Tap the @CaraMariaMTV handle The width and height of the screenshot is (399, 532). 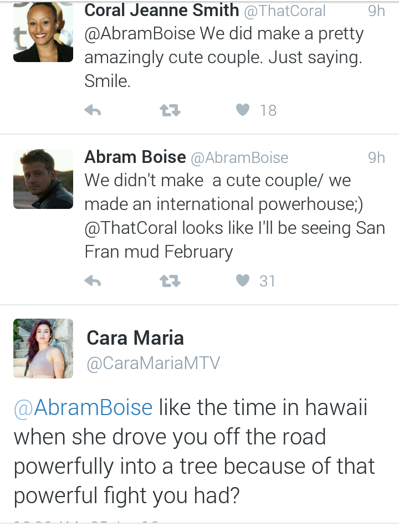coord(154,363)
